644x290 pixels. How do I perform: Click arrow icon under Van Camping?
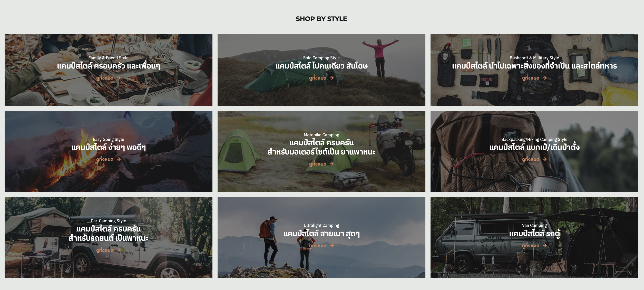pyautogui.click(x=545, y=245)
